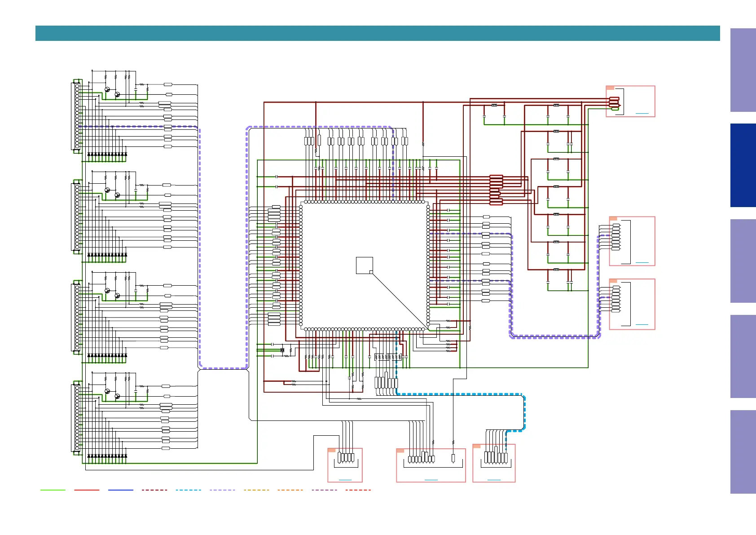Click the orange tag of the wide bottom connector box
Viewport: 756px width, 535px height.
pos(400,451)
